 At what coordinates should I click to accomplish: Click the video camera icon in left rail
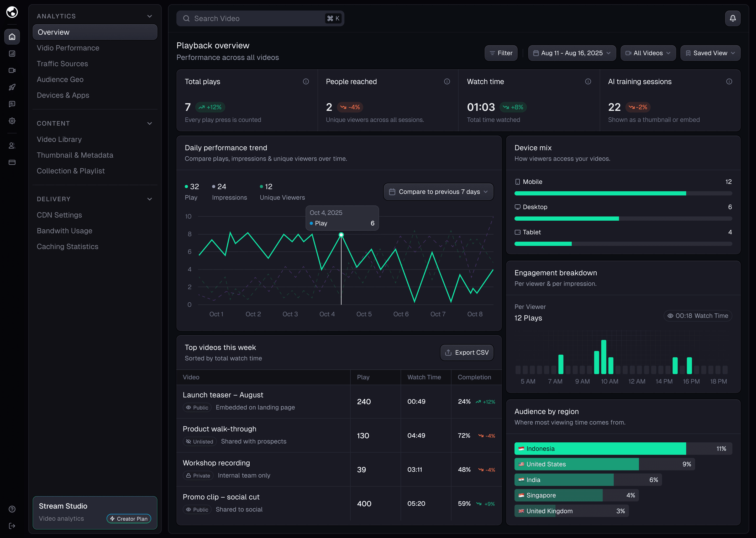(12, 70)
